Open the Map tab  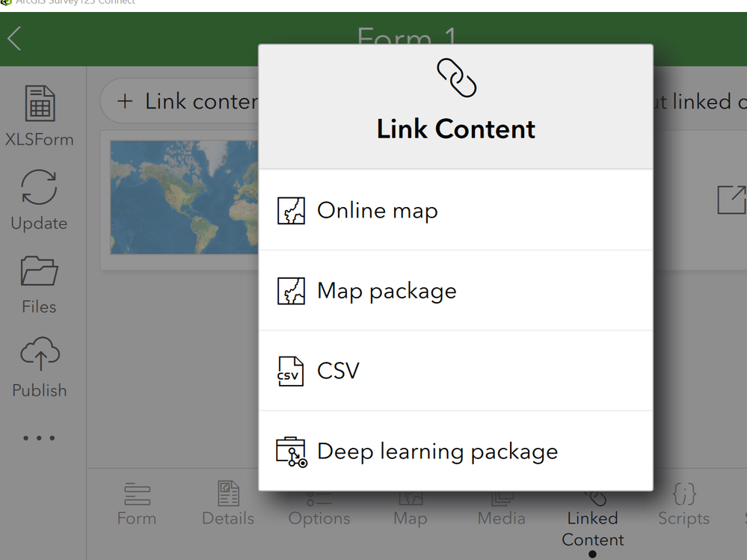tap(411, 508)
